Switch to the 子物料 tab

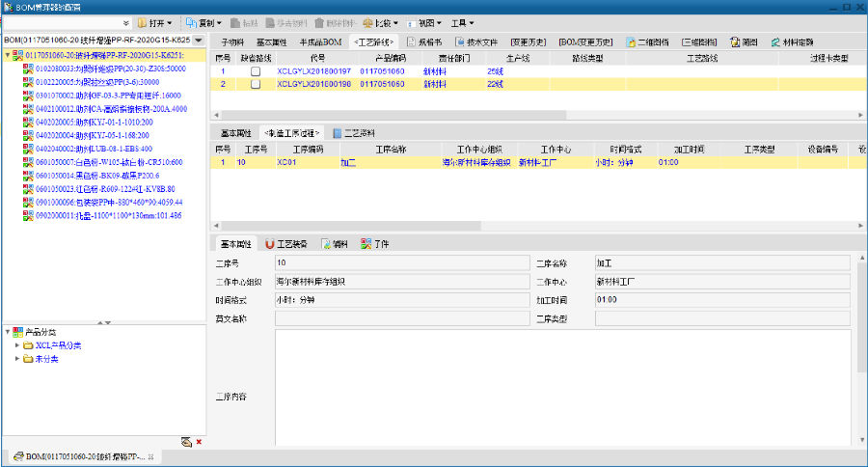click(x=232, y=42)
